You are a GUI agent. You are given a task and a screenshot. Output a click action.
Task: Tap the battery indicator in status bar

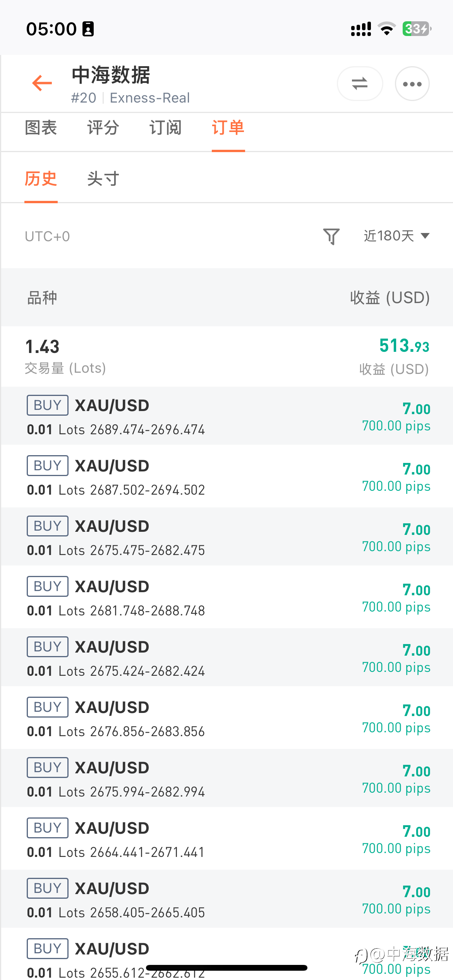(417, 29)
